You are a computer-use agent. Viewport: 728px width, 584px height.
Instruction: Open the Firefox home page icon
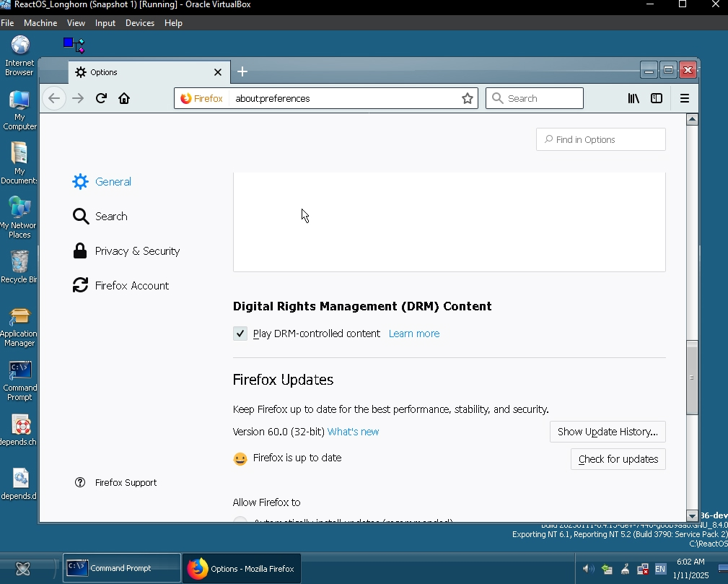(124, 98)
